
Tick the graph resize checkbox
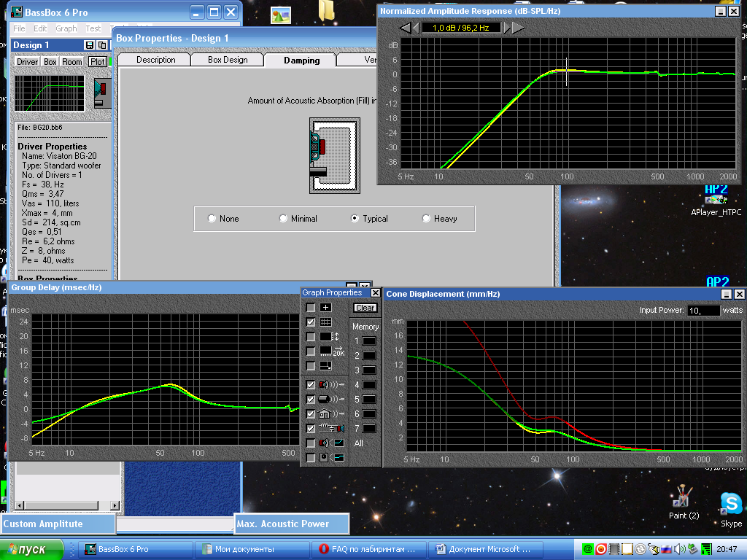tap(310, 366)
